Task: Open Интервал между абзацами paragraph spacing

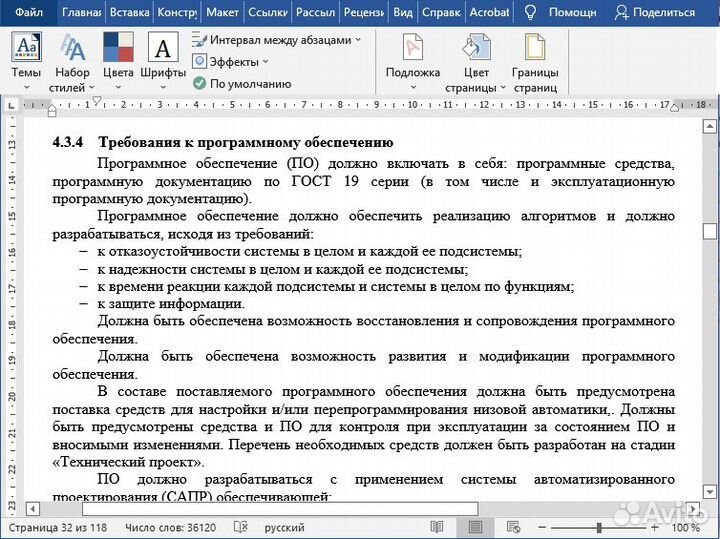Action: coord(276,40)
